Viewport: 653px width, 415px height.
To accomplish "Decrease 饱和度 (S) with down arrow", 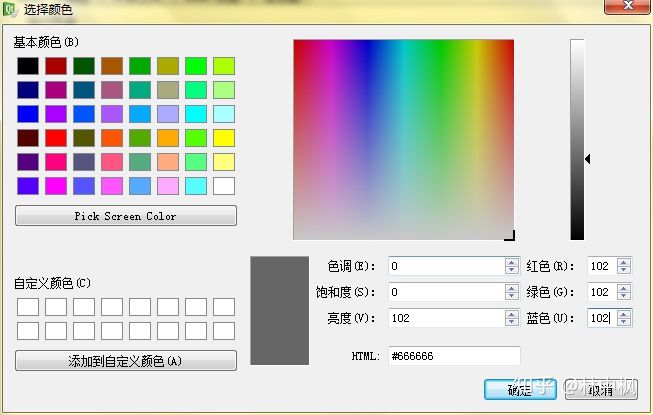I will click(x=512, y=296).
